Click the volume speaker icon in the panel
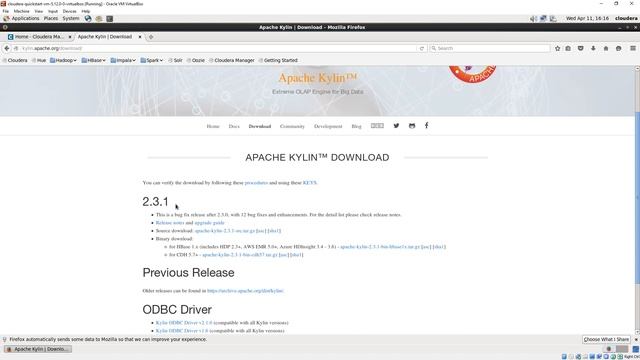640x360 pixels. (533, 18)
